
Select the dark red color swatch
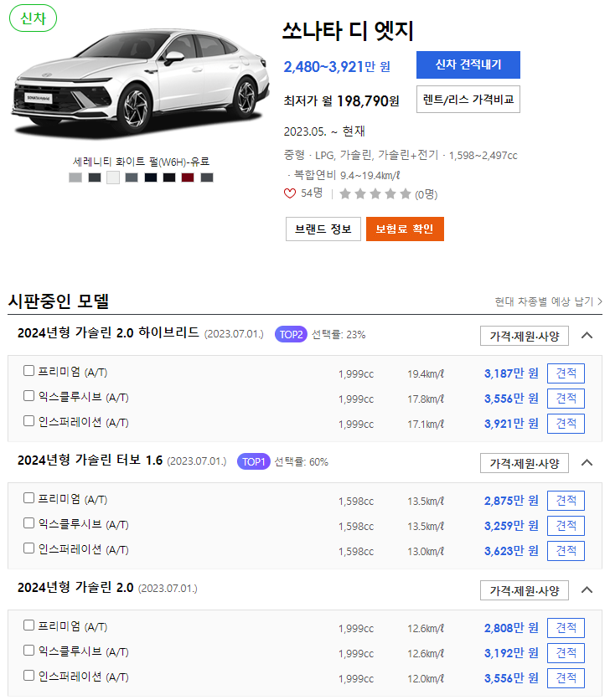(x=188, y=178)
